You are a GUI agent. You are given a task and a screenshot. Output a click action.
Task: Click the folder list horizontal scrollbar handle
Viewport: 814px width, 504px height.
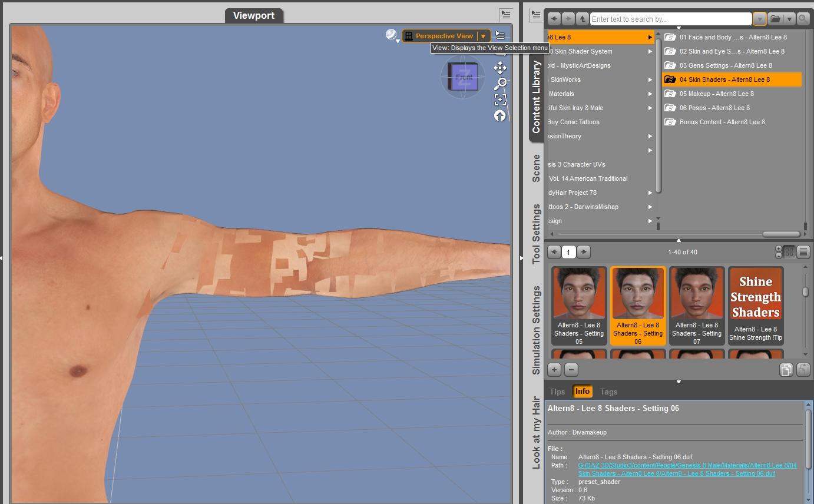pyautogui.click(x=781, y=234)
